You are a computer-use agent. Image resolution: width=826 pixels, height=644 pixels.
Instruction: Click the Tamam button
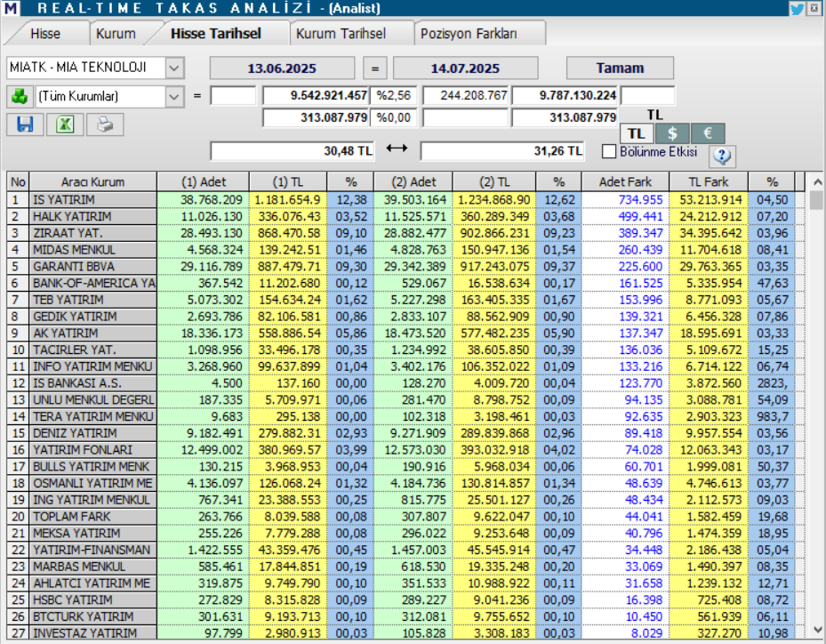coord(620,68)
